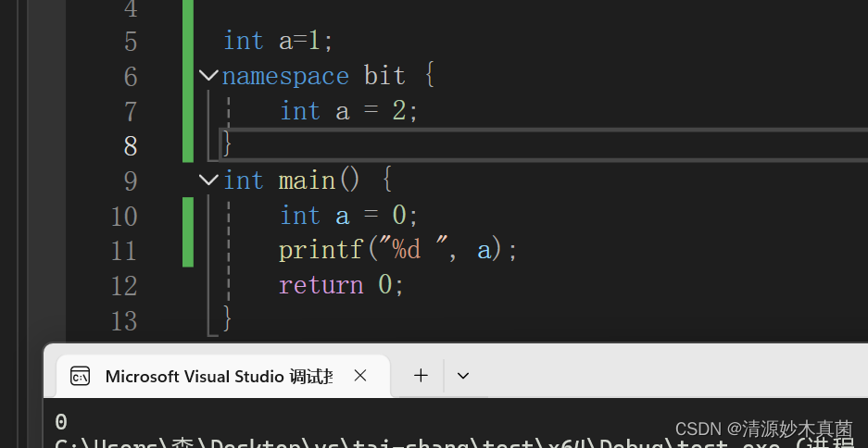
Task: Click the 'bit' namespace name
Action: (384, 76)
